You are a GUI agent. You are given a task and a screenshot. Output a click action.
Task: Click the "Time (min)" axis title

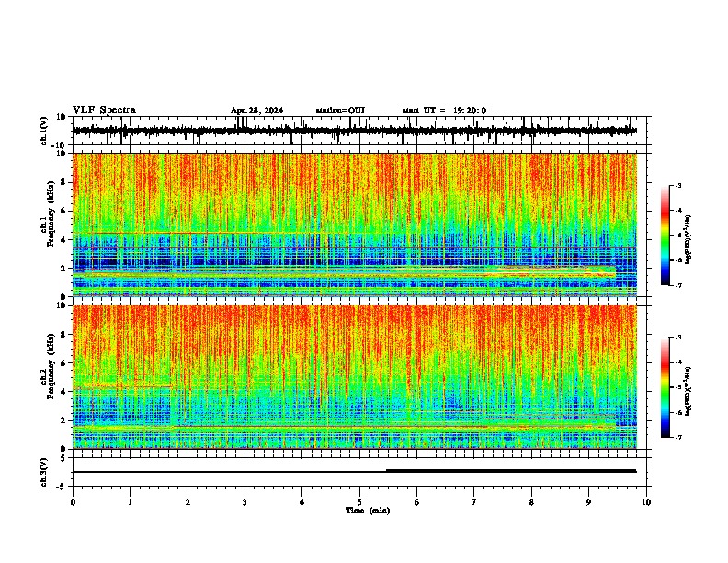[x=368, y=511]
